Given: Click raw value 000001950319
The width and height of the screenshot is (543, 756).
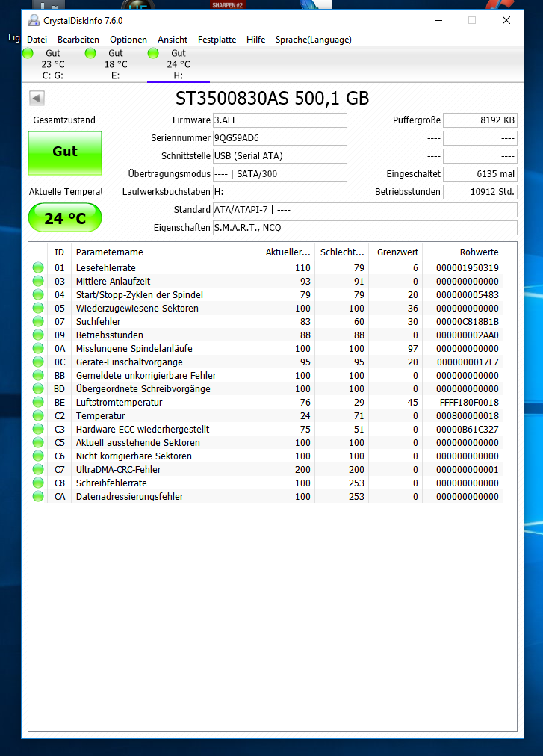Looking at the screenshot, I should [468, 267].
